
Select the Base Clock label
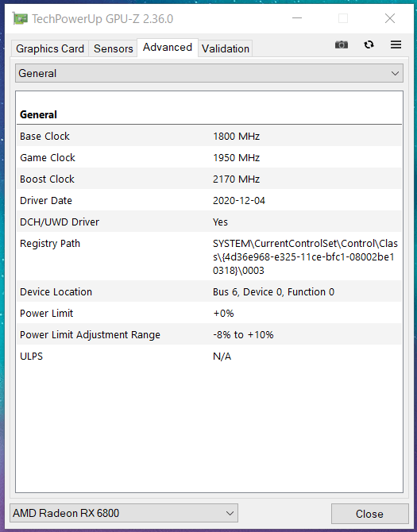pos(44,136)
